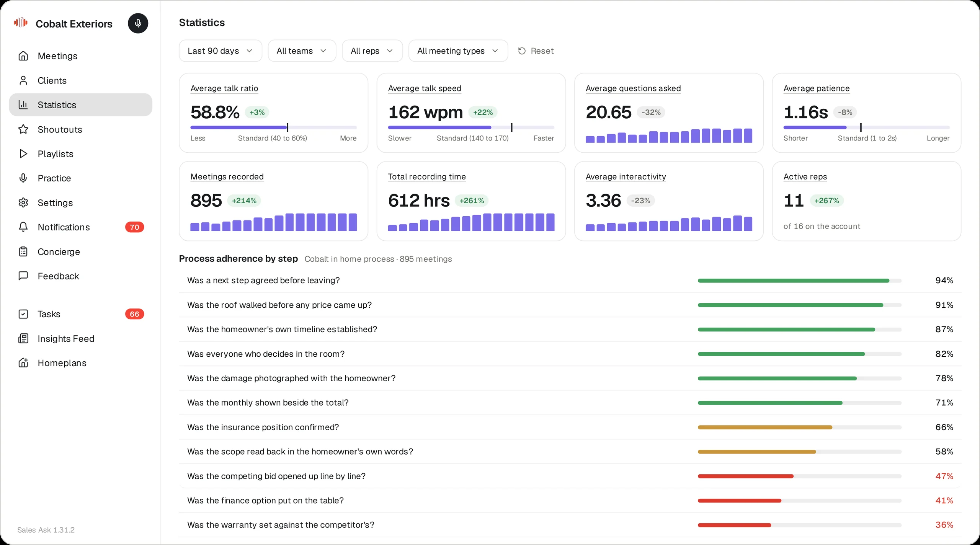Click the Playlists play icon
Screen dimensions: 980x545
[x=23, y=154]
